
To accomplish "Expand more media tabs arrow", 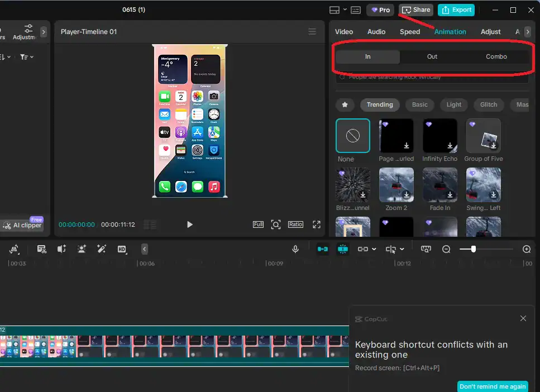I will pos(44,32).
